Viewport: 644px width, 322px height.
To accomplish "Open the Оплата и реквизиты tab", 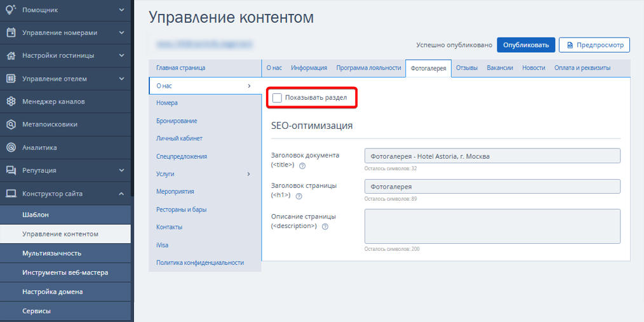I will tap(582, 68).
